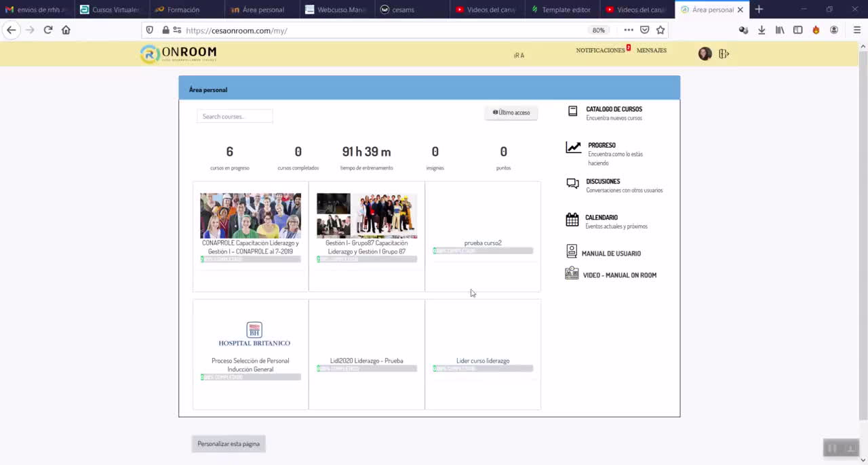Click the Calendario calendar icon
This screenshot has height=465, width=868.
572,220
